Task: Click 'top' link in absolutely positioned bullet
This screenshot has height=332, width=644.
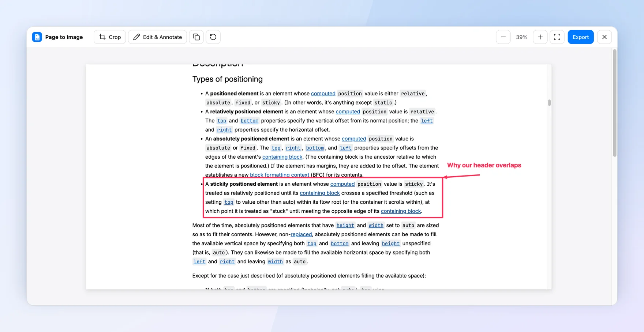Action: coord(276,148)
